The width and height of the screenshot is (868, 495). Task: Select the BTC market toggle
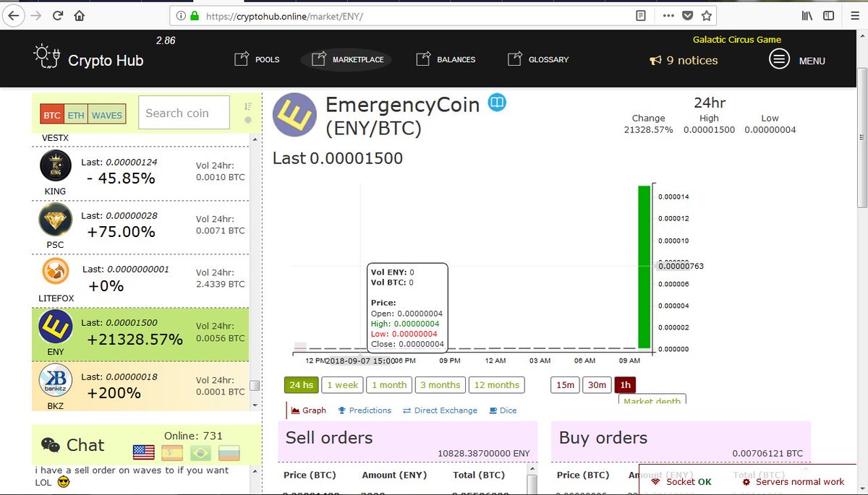(51, 115)
